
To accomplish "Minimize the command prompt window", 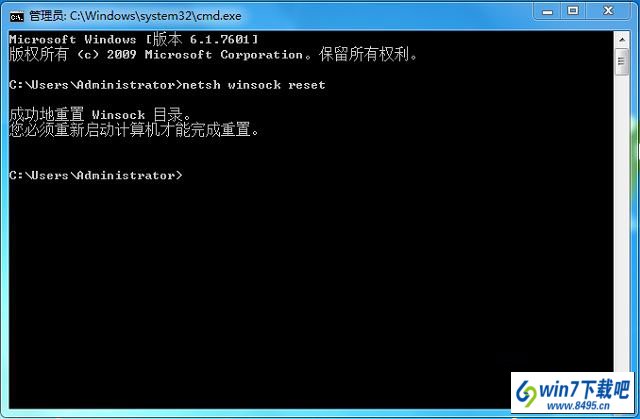I will pos(547,11).
